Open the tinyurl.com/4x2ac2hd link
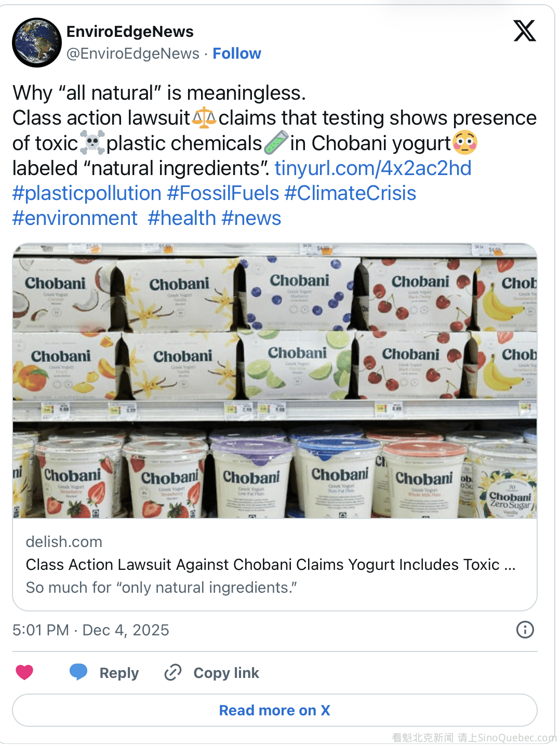Viewport: 560px width, 746px height. (x=372, y=168)
